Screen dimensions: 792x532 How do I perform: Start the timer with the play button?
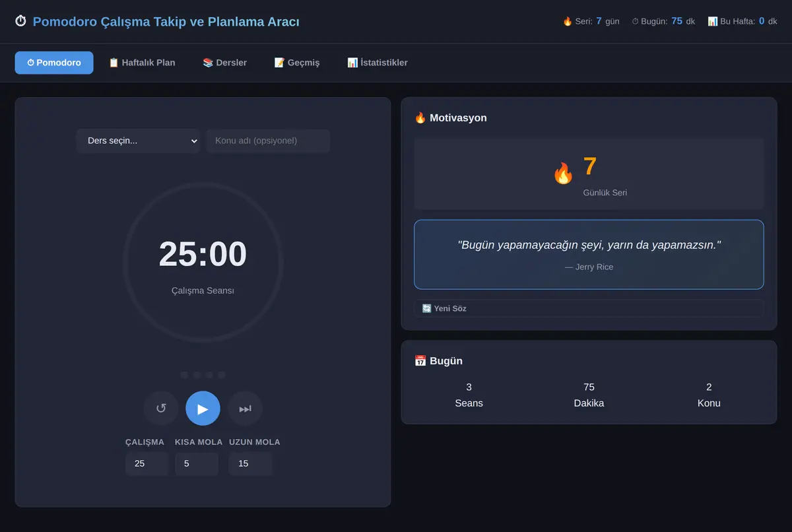tap(203, 409)
